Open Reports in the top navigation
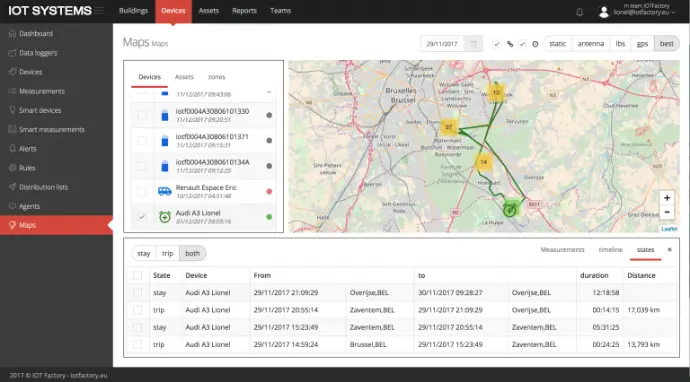690x382 pixels. point(244,11)
